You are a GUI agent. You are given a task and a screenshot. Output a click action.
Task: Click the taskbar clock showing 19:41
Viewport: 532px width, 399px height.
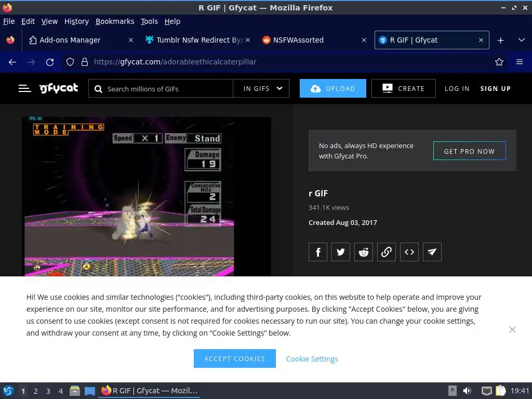(520, 391)
